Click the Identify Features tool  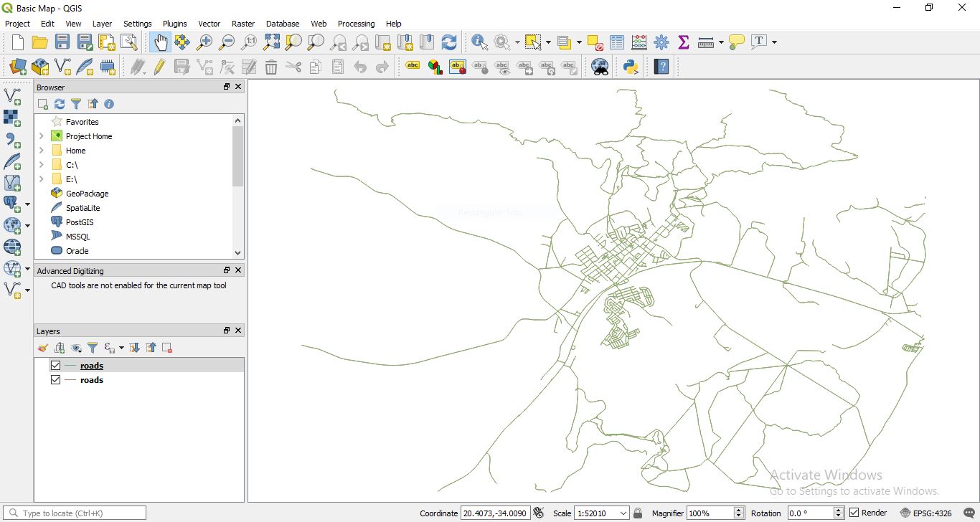click(479, 42)
